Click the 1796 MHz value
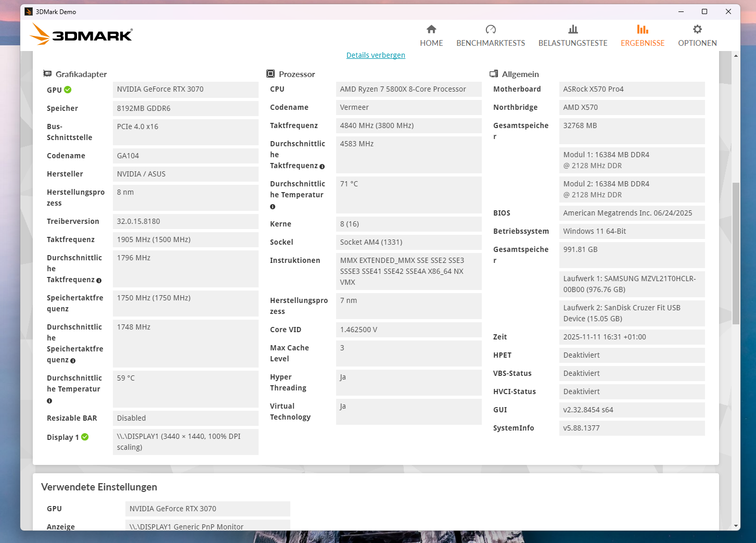 186,269
